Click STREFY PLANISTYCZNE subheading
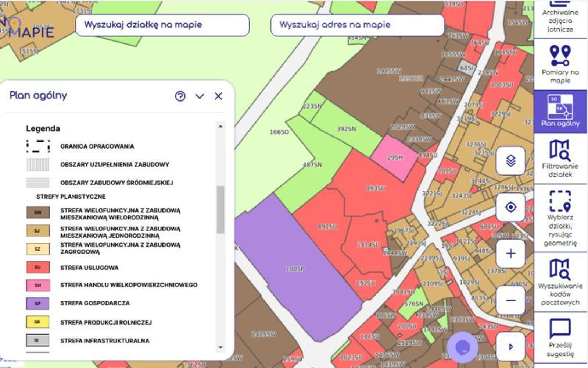This screenshot has width=588, height=368. (71, 197)
